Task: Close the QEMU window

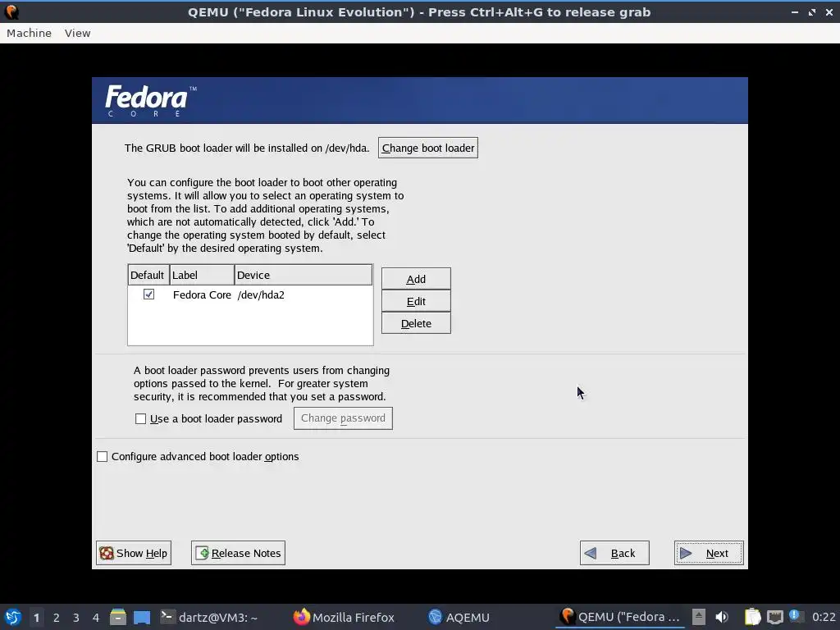Action: tap(829, 11)
